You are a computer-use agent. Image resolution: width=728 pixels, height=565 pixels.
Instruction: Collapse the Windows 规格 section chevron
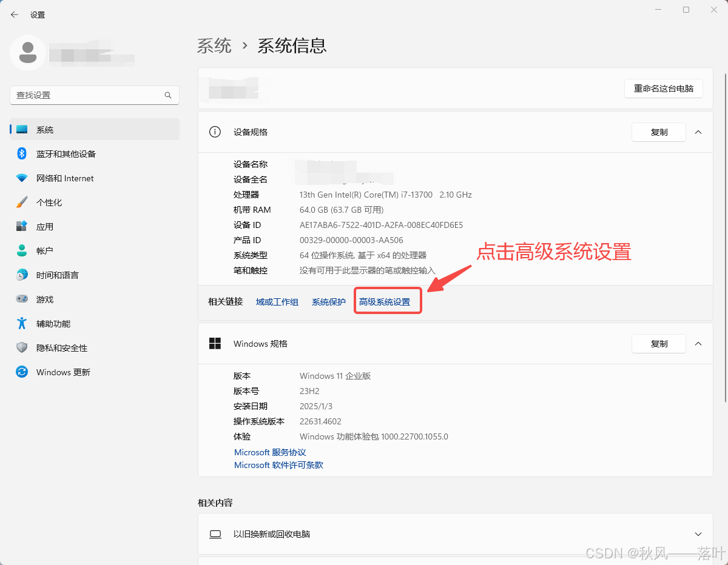698,344
